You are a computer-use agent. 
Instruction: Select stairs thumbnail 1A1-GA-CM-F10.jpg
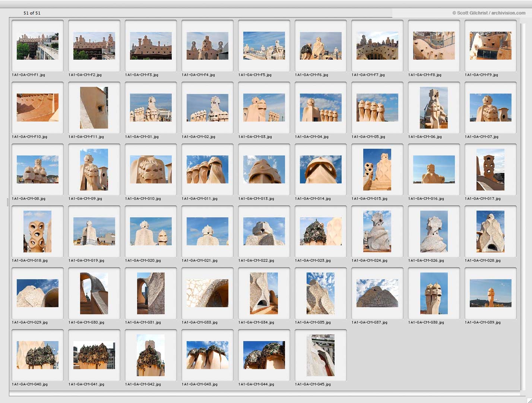(x=38, y=108)
